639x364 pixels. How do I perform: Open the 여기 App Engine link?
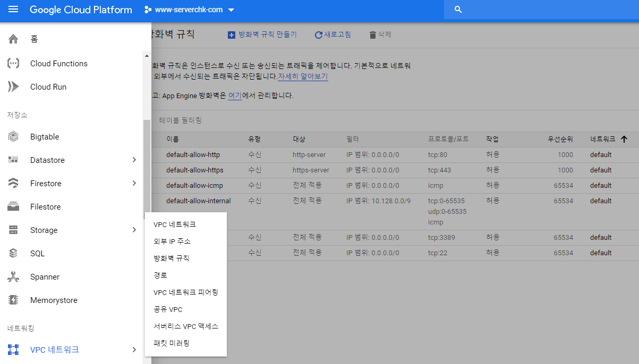point(235,96)
